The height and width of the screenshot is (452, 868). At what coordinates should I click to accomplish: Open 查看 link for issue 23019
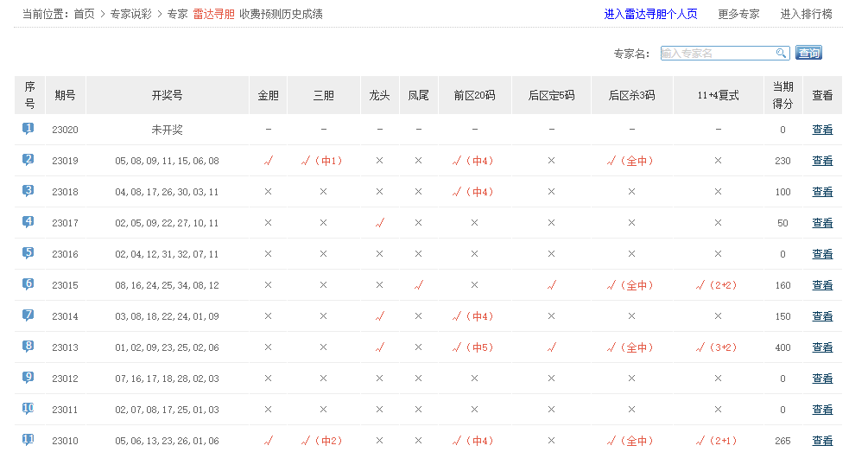822,161
